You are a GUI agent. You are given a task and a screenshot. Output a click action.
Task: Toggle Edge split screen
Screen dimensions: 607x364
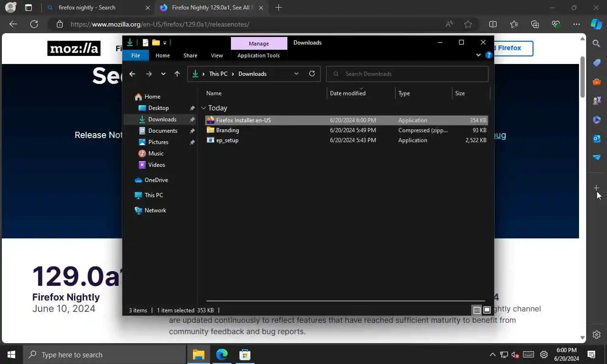pyautogui.click(x=493, y=24)
